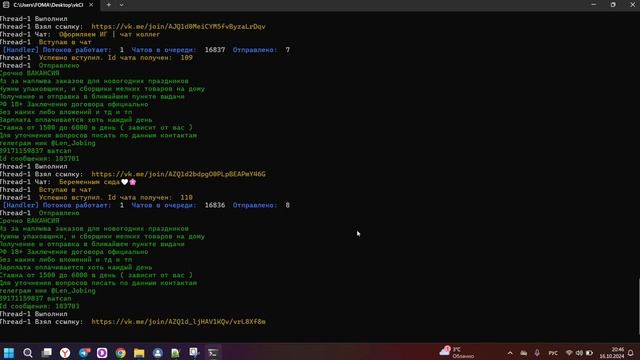Click message id line 103701
Viewport: 640px width, 360px height.
point(40,159)
